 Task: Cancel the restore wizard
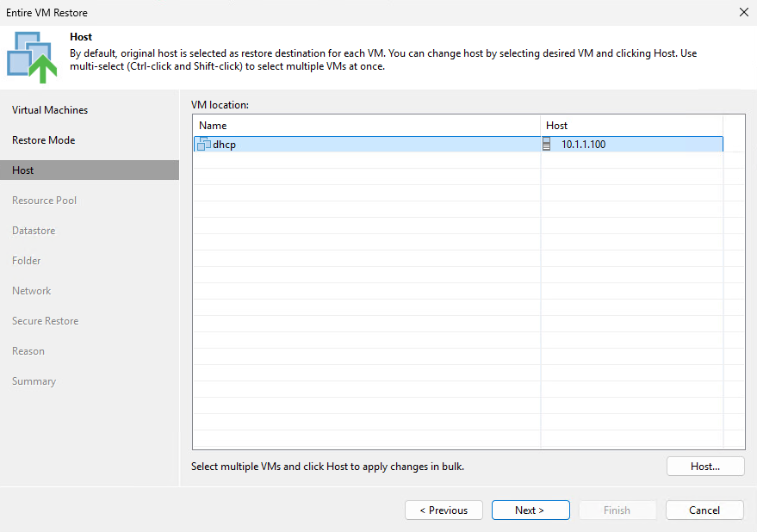[704, 510]
